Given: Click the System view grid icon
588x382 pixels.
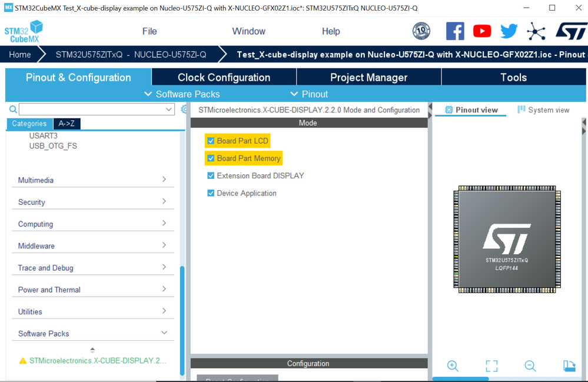Looking at the screenshot, I should point(521,109).
